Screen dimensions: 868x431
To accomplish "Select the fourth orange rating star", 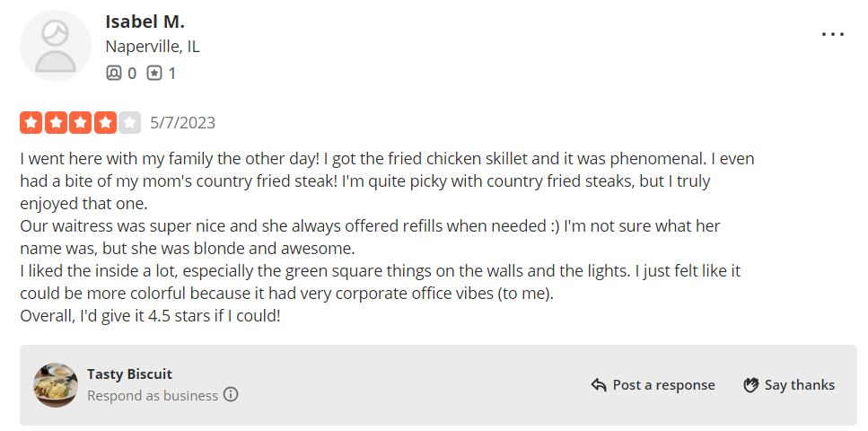I will point(105,122).
